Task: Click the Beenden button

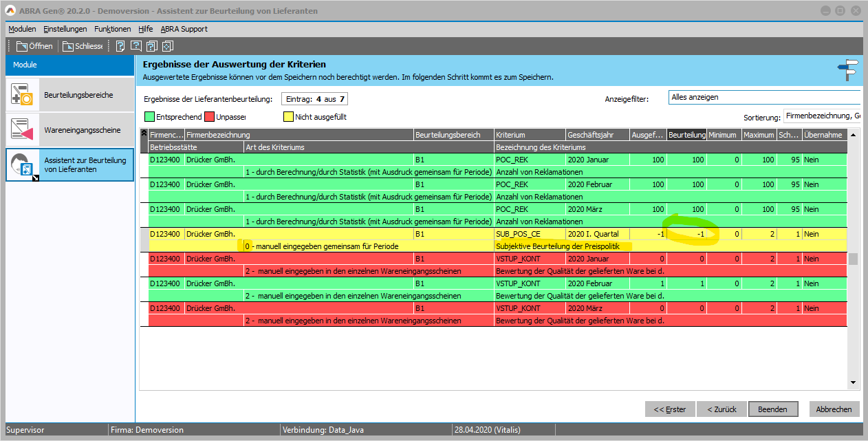Action: (x=772, y=409)
